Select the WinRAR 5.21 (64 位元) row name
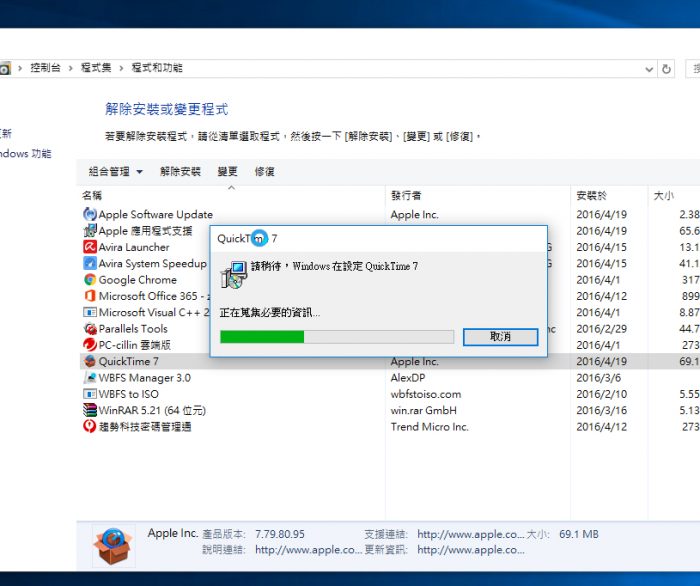Viewport: 700px width, 586px height. coord(152,411)
